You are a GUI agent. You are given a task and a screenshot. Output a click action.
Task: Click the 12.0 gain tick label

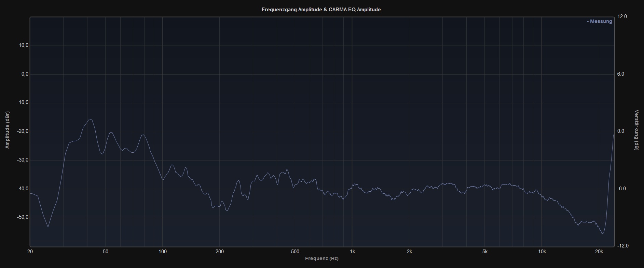622,16
